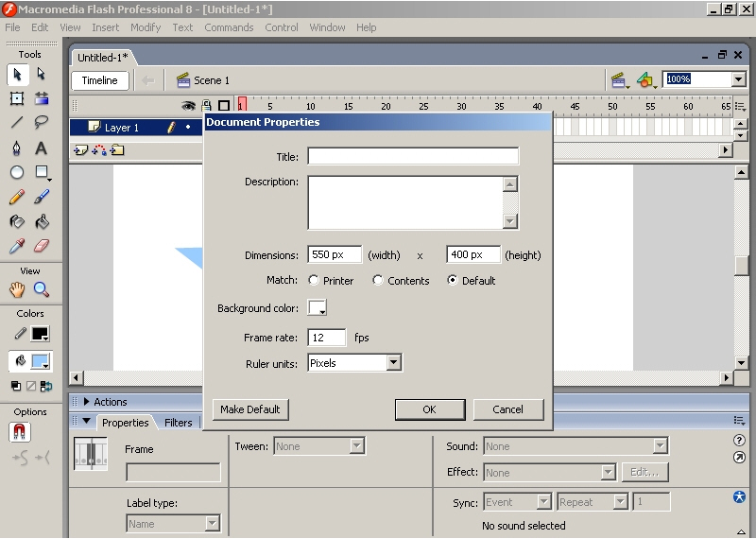
Task: Open the Commands menu
Action: click(x=229, y=27)
